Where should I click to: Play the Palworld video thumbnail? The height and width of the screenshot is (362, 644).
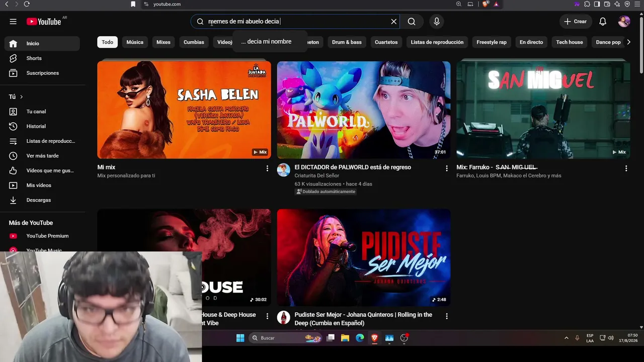click(364, 110)
